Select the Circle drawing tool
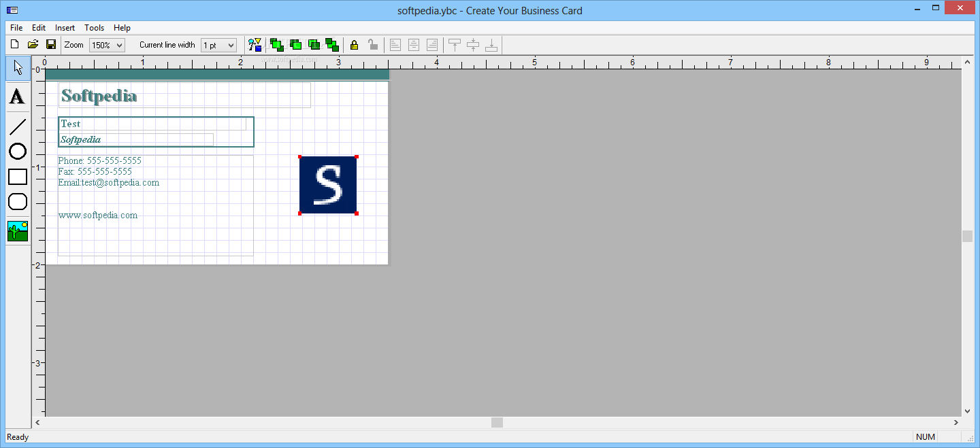The height and width of the screenshot is (448, 980). pyautogui.click(x=18, y=151)
